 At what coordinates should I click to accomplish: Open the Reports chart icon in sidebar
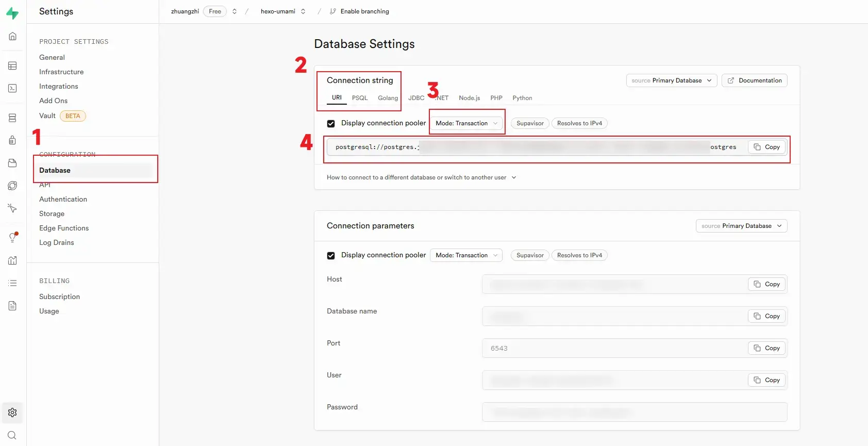click(x=12, y=260)
